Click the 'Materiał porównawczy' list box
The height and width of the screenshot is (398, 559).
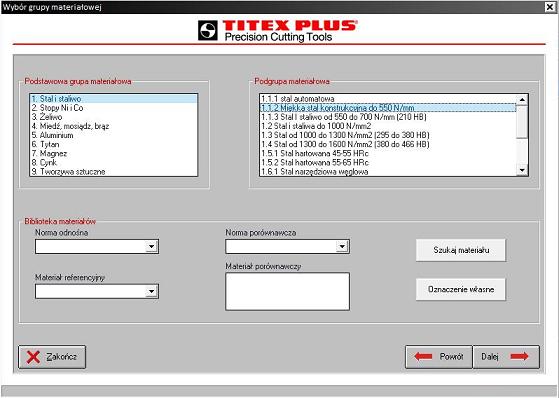coord(287,291)
